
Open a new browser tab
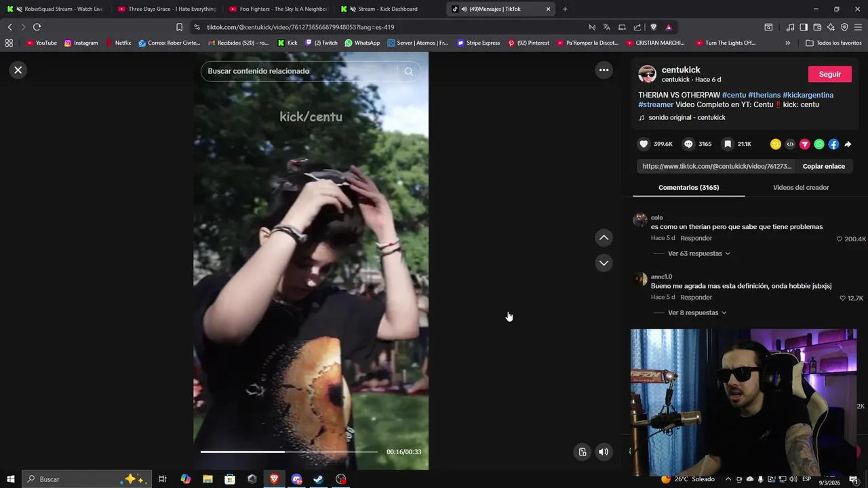point(565,9)
